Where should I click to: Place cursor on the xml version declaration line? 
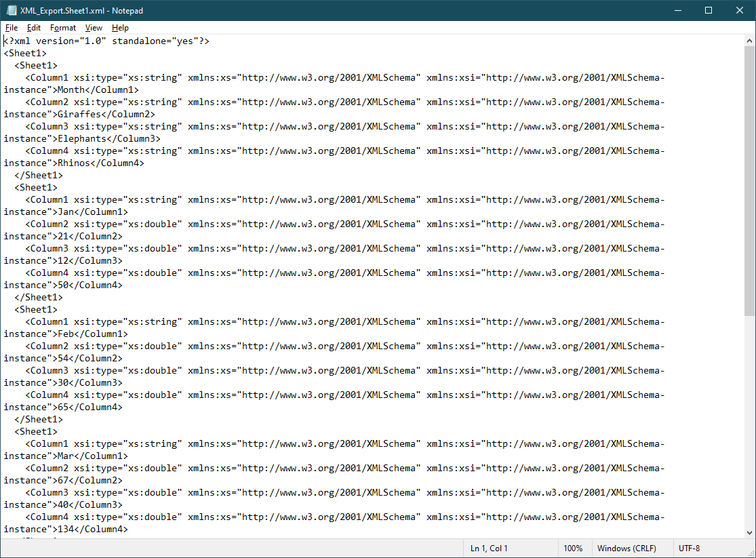click(106, 41)
